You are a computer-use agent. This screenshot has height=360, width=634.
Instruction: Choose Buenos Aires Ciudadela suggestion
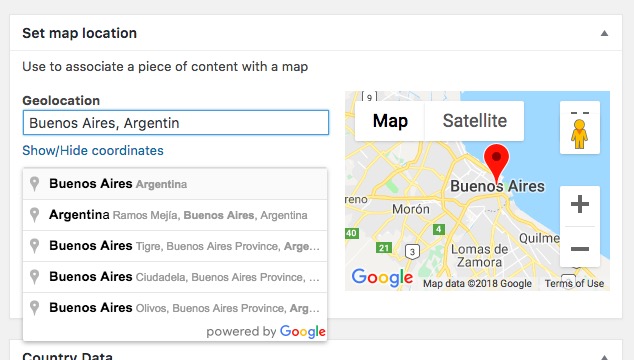[x=175, y=277]
